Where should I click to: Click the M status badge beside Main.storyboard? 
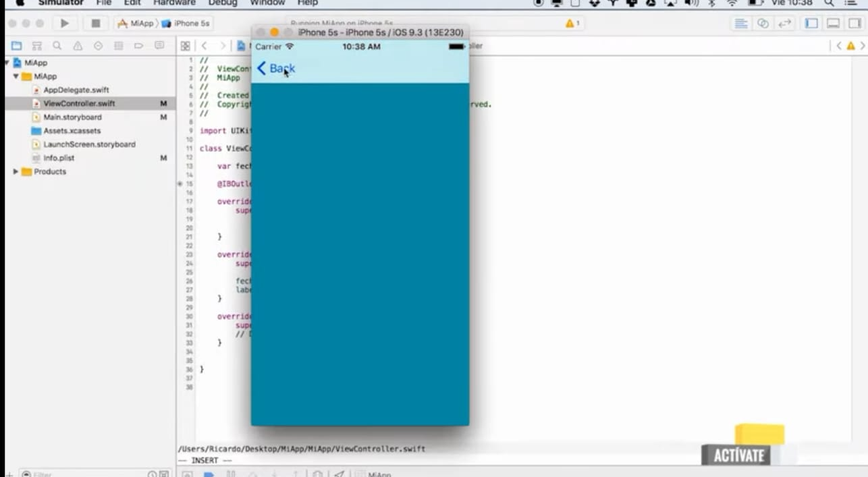tap(163, 117)
